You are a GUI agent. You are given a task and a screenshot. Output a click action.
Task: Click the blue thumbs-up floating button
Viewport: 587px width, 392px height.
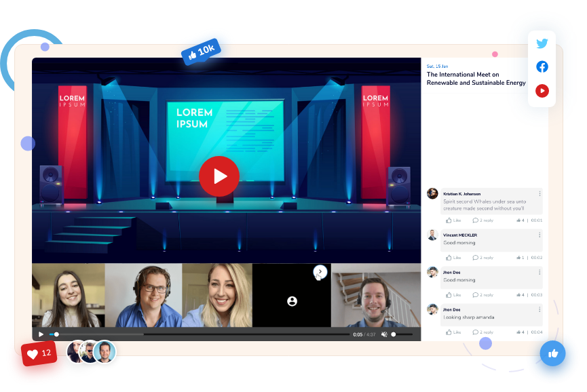553,353
